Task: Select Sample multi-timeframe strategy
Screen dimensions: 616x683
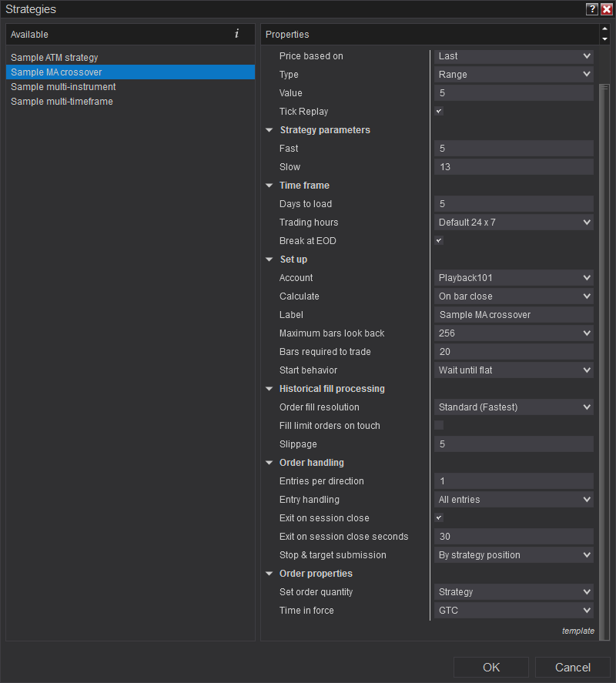Action: coord(62,102)
